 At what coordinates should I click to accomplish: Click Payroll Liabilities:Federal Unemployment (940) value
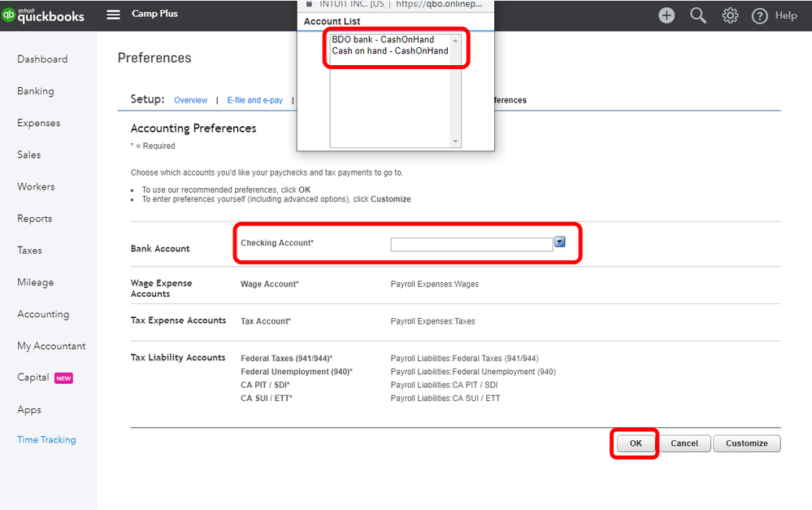[x=473, y=372]
